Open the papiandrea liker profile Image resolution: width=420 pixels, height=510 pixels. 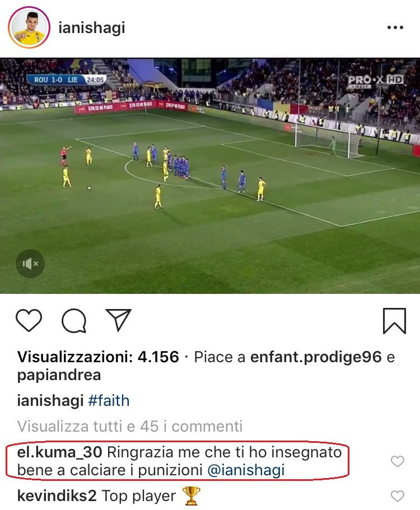coord(59,375)
